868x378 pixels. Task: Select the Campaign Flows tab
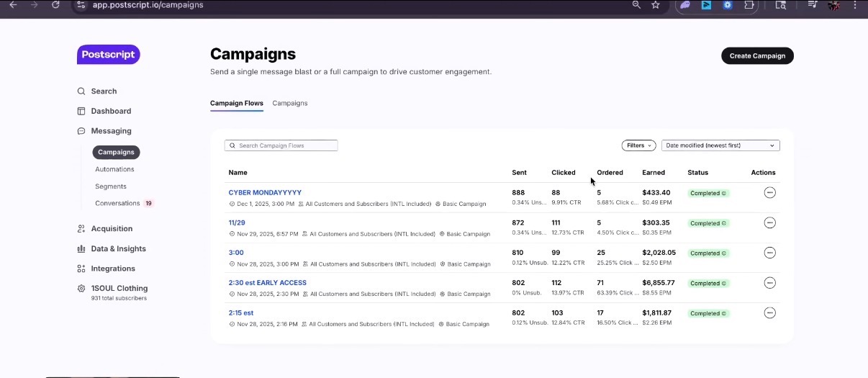(236, 103)
